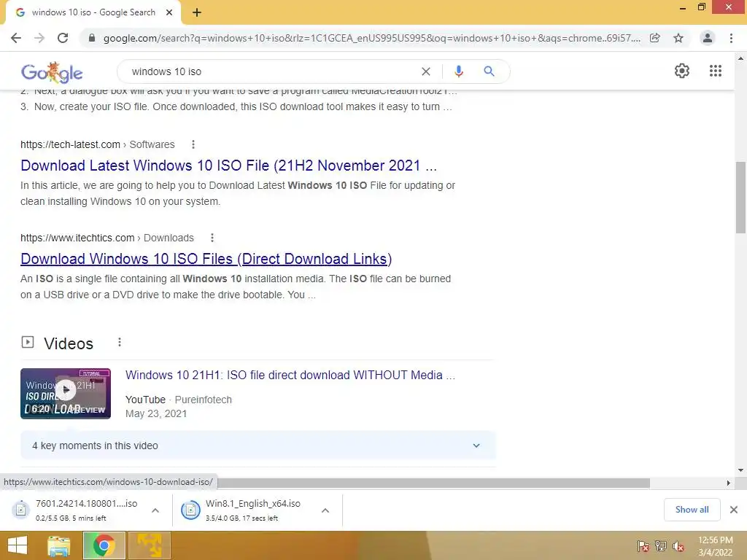Open options for Win8.1_English_x64.iso download

click(325, 510)
